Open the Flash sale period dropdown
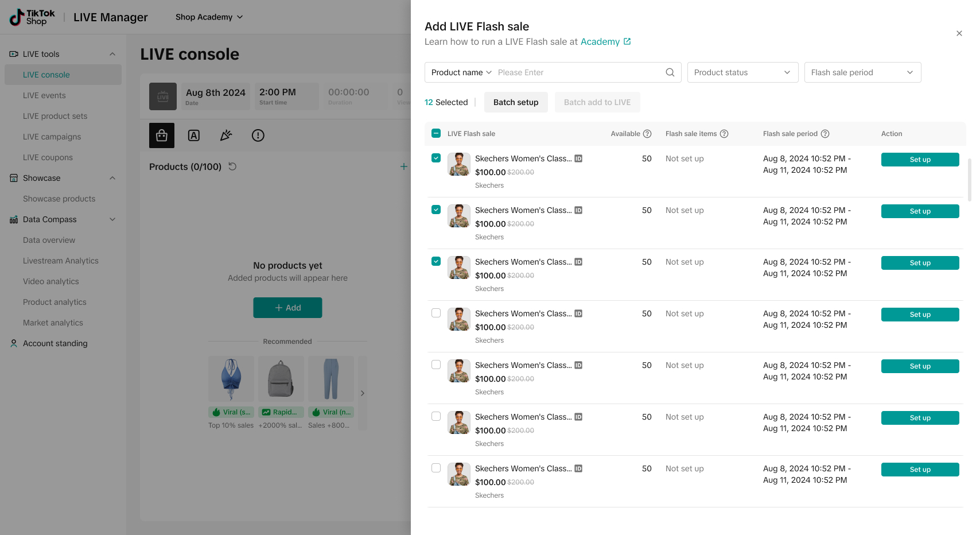This screenshot has width=980, height=535. [x=862, y=72]
